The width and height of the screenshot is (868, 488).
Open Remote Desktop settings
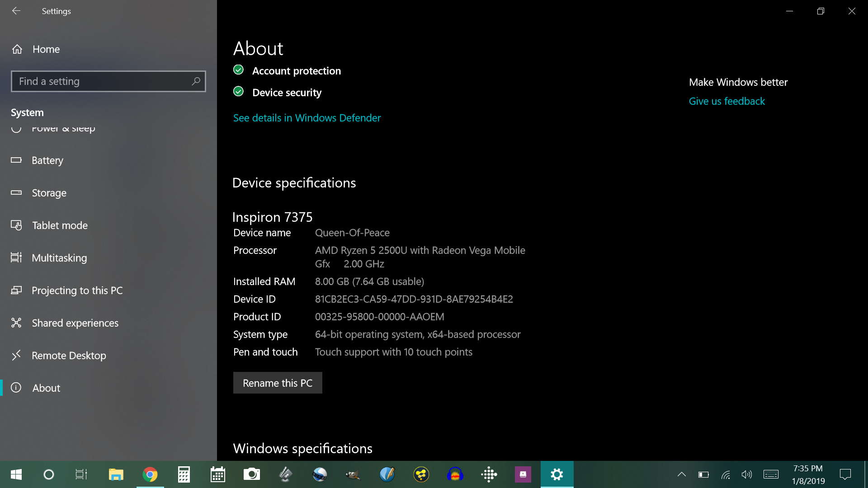(69, 356)
